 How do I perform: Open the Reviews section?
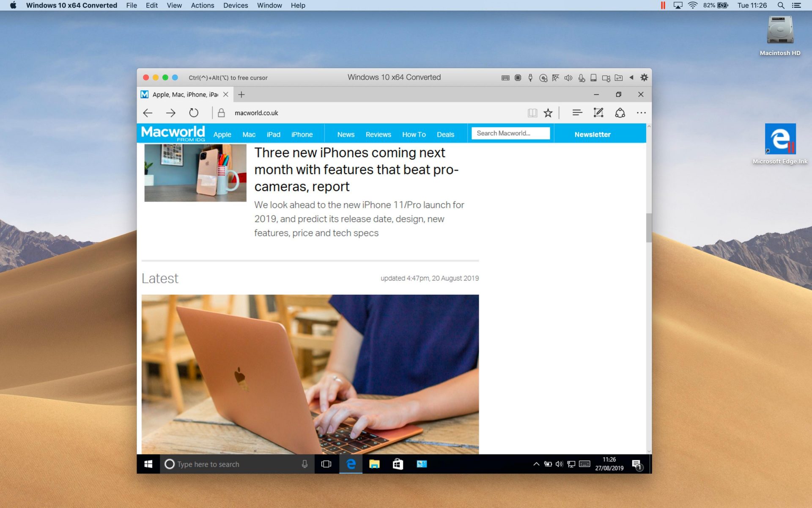tap(379, 134)
